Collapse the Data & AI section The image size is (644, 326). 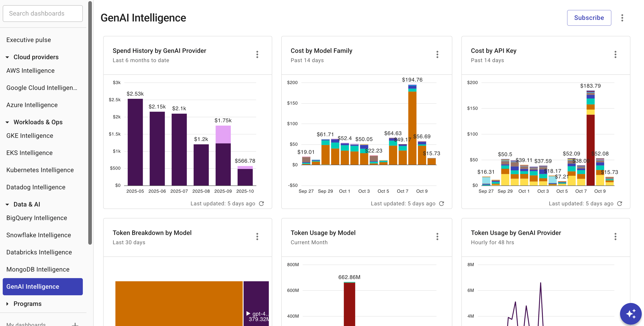coord(7,204)
